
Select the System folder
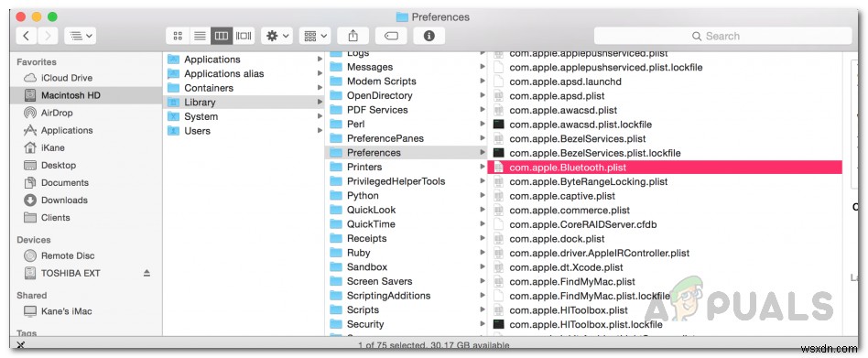[244, 116]
